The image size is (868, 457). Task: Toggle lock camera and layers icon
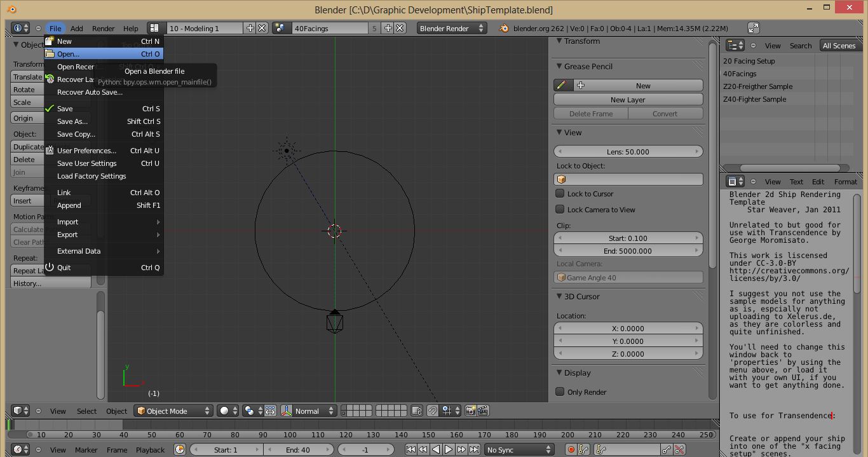coord(417,411)
